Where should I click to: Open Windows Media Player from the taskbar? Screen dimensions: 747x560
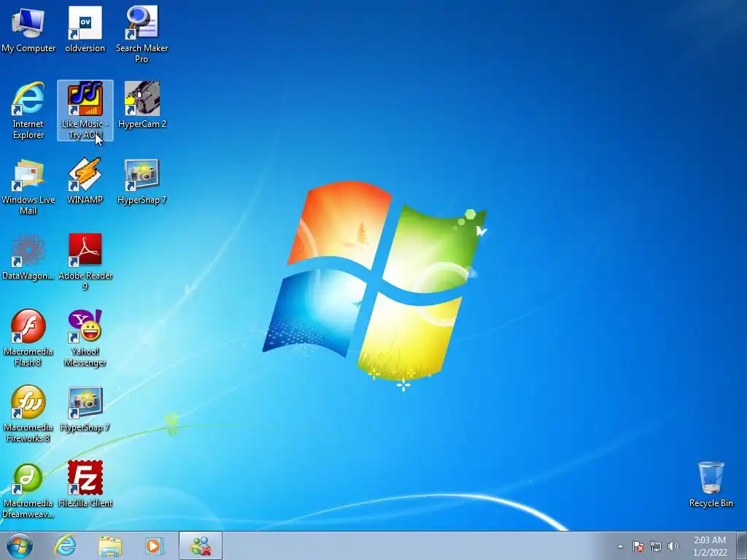[x=155, y=545]
